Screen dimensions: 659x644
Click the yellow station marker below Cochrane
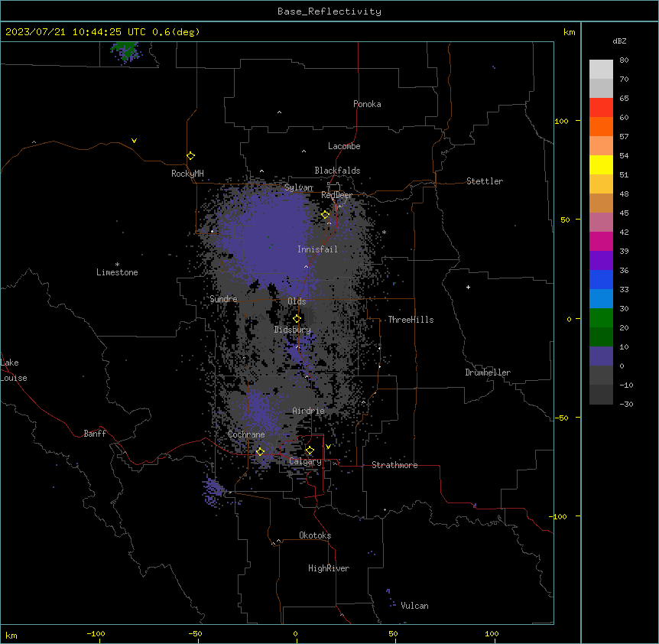pyautogui.click(x=260, y=452)
